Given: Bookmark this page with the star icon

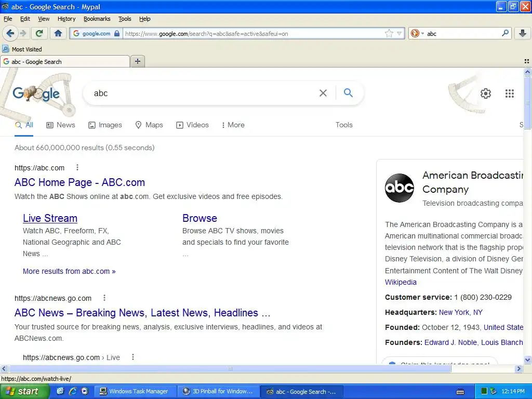Looking at the screenshot, I should (389, 33).
